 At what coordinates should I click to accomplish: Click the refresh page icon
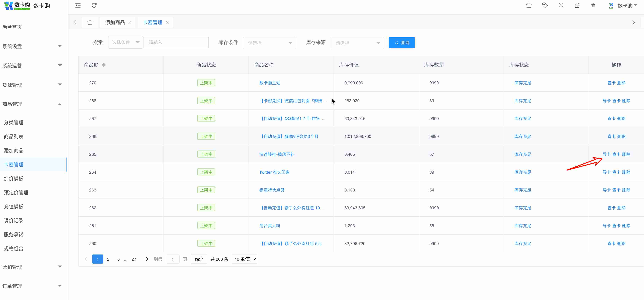pyautogui.click(x=94, y=5)
